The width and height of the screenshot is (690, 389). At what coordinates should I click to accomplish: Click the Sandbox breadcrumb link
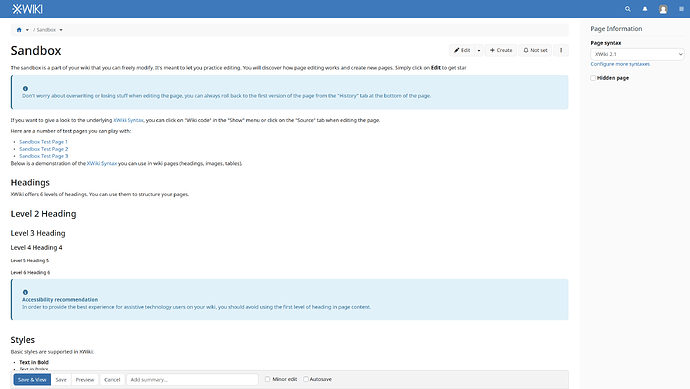(x=46, y=30)
